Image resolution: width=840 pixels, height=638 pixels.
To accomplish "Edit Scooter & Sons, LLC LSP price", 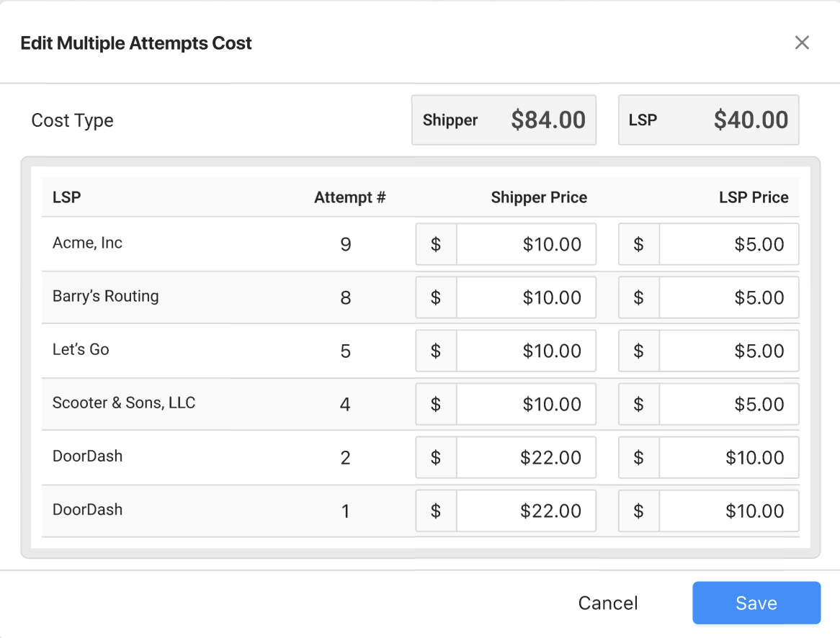I will click(729, 404).
